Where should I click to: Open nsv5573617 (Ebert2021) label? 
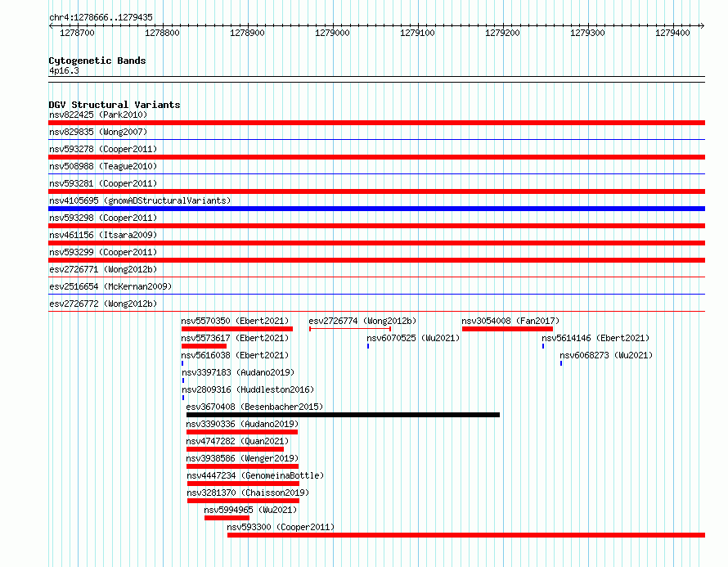(x=235, y=338)
